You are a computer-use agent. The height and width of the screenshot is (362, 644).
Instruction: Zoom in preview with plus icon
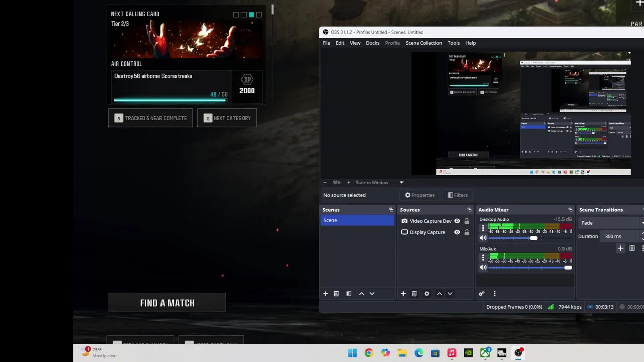point(348,182)
